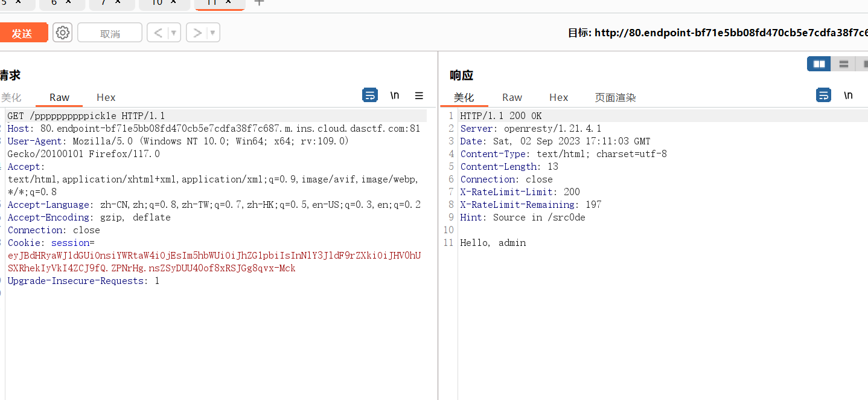
Task: Click the orange 发送 (Send) button
Action: (x=23, y=33)
